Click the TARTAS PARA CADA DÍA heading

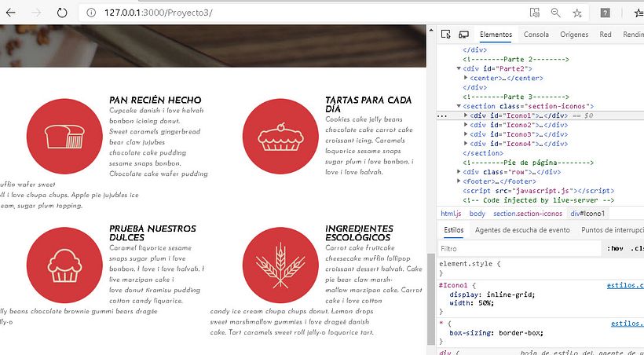[x=368, y=104]
